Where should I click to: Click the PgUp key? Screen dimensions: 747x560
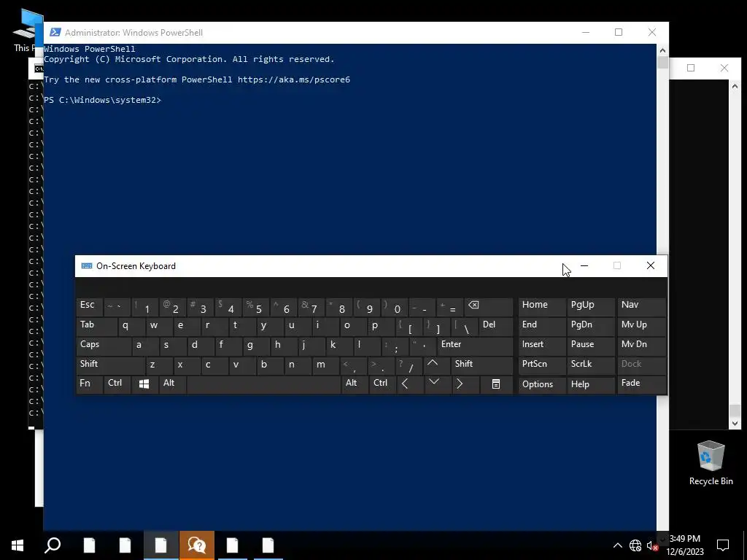[591, 307]
